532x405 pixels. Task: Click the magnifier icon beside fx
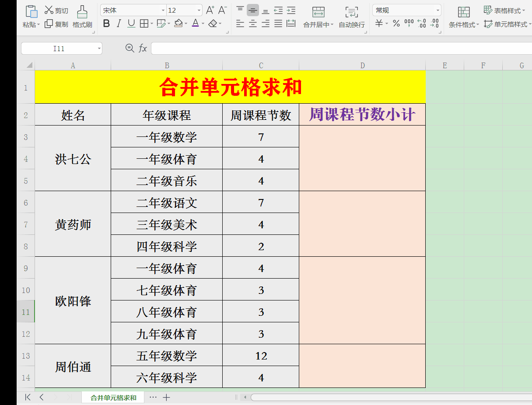tap(129, 48)
